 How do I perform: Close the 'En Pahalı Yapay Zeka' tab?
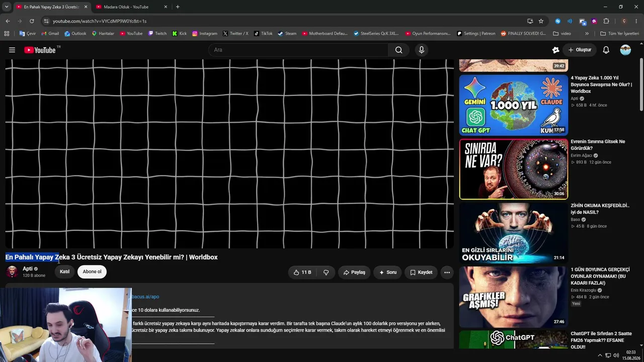click(x=86, y=7)
